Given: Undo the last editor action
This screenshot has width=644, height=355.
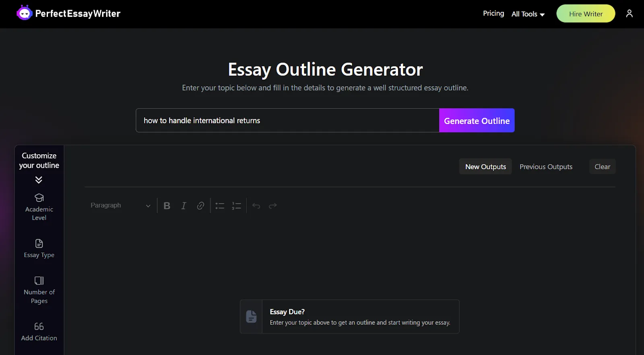Looking at the screenshot, I should click(x=256, y=206).
